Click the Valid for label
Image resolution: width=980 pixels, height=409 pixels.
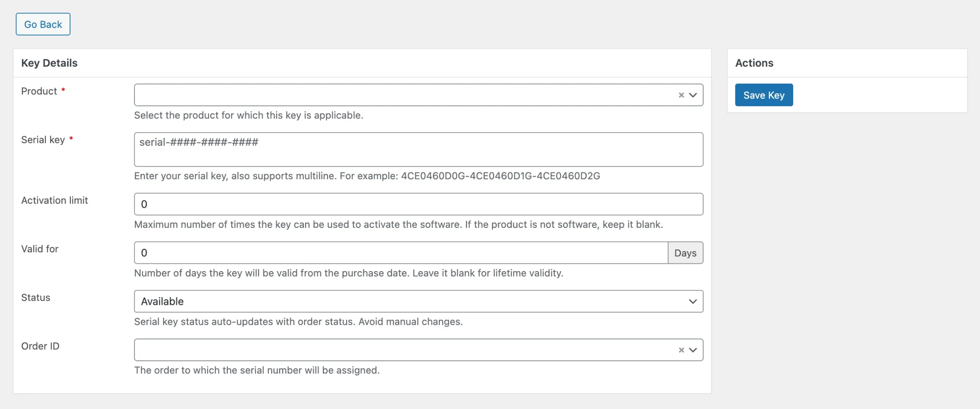40,249
